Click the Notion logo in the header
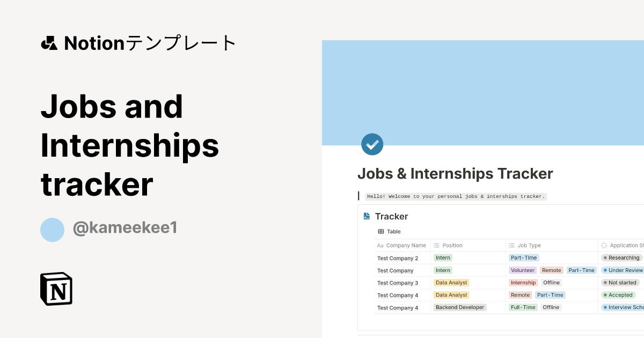 click(x=49, y=42)
